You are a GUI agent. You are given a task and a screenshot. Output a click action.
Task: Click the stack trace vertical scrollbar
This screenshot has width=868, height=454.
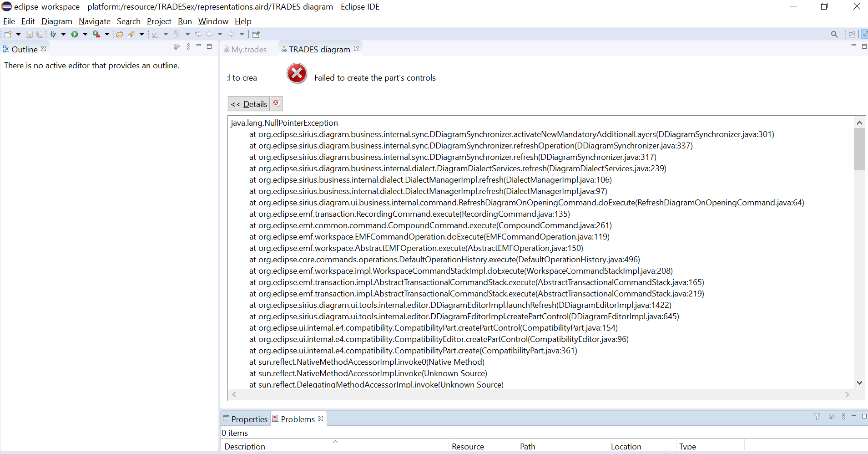pyautogui.click(x=859, y=149)
